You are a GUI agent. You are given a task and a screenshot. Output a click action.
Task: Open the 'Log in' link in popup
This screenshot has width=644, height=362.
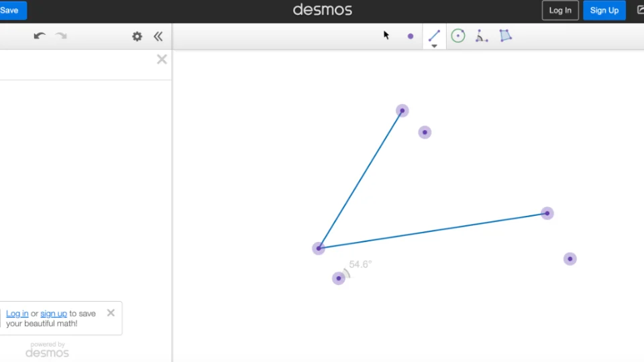click(17, 313)
